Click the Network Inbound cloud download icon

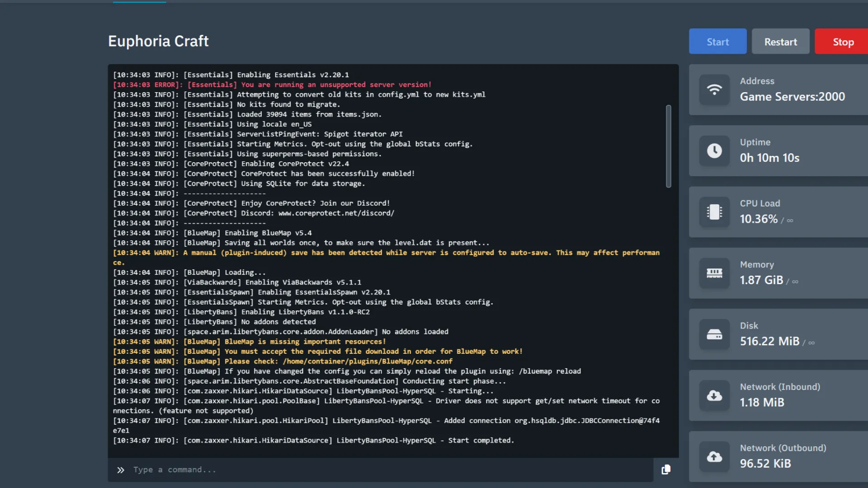point(714,396)
